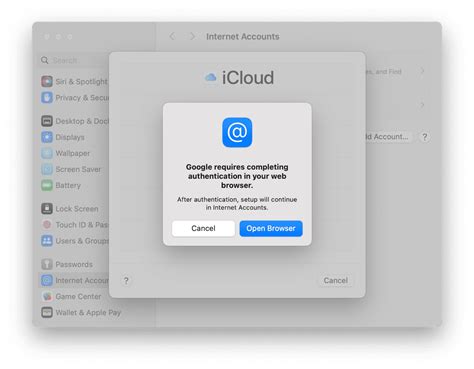Select Users & Groups sidebar icon
The image size is (474, 369).
pyautogui.click(x=47, y=241)
